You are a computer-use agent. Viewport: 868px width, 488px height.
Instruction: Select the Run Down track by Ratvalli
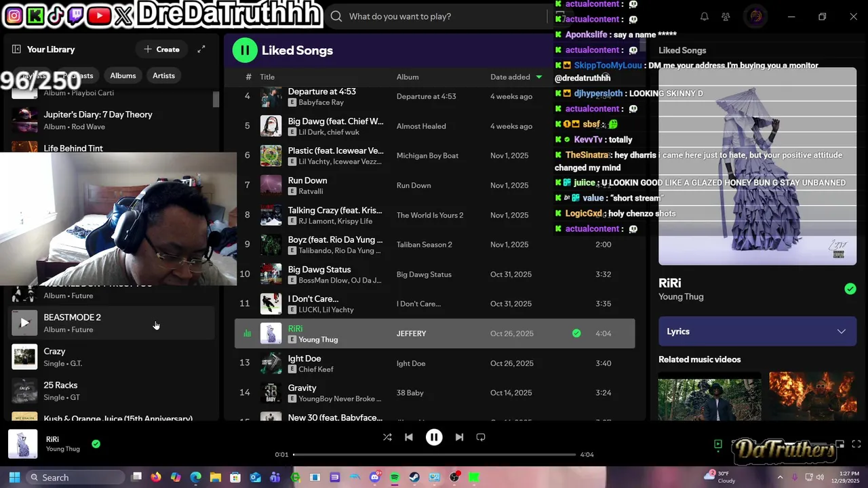[x=435, y=185]
